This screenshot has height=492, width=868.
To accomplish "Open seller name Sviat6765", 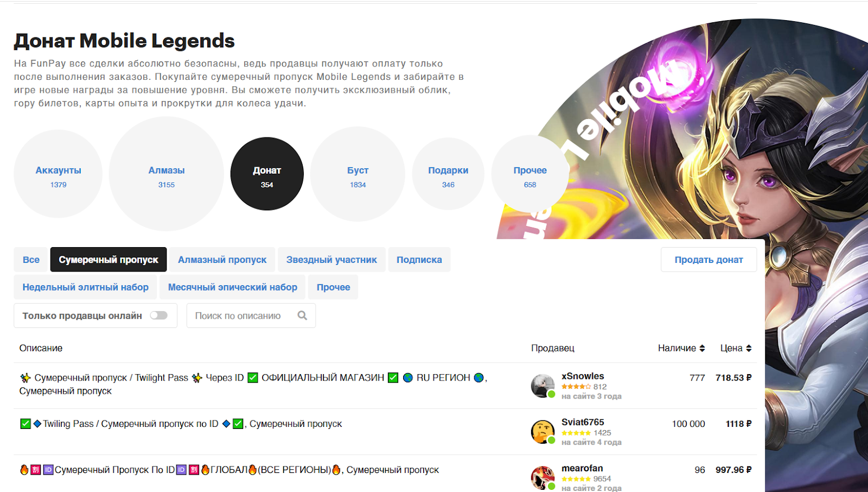I will pyautogui.click(x=583, y=422).
